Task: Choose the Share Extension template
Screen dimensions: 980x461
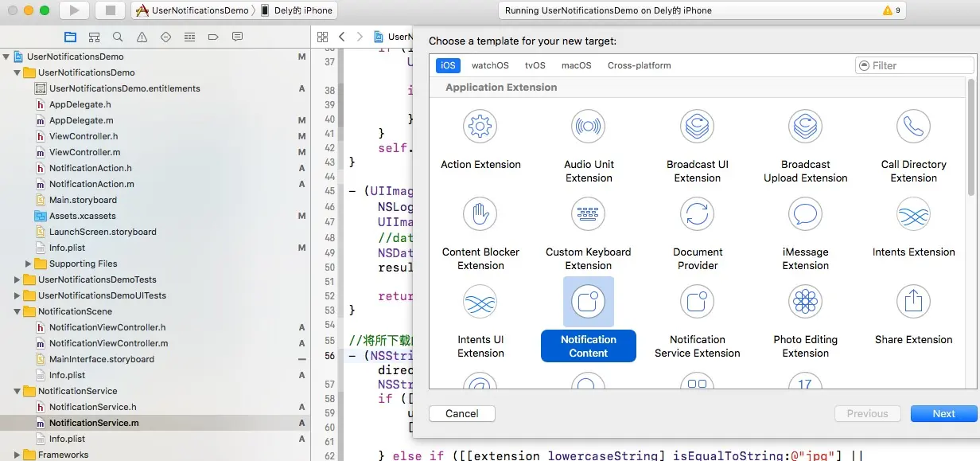Action: coord(914,314)
